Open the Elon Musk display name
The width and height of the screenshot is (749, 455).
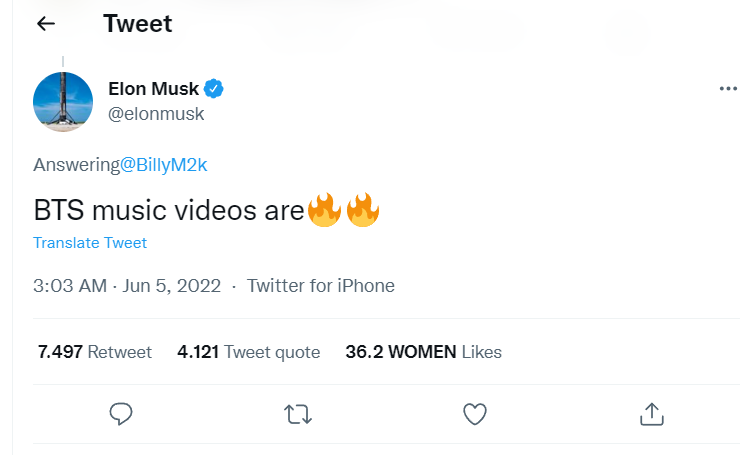(x=153, y=89)
